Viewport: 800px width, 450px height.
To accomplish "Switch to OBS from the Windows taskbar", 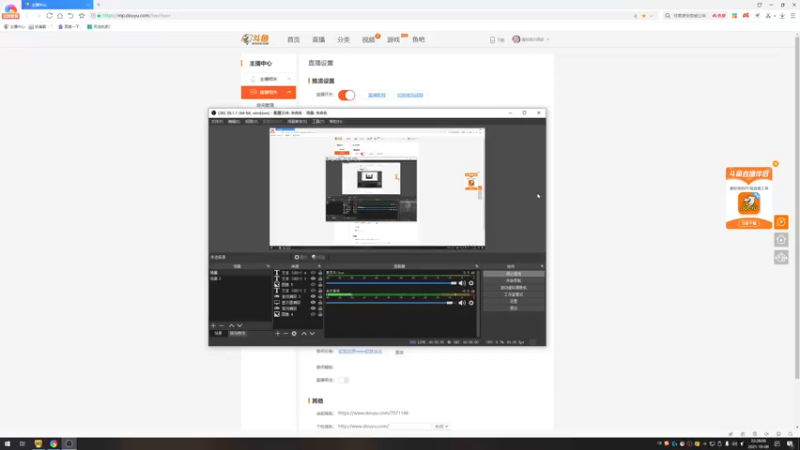I will pos(69,444).
